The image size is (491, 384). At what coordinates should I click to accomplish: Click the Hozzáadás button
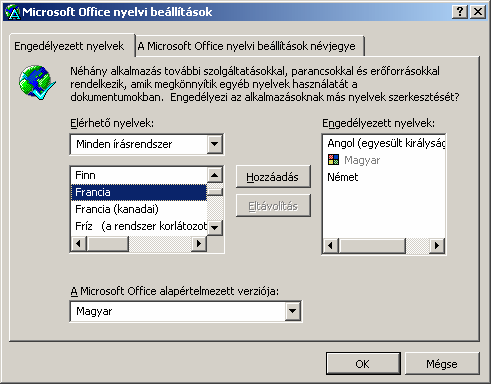coord(273,177)
